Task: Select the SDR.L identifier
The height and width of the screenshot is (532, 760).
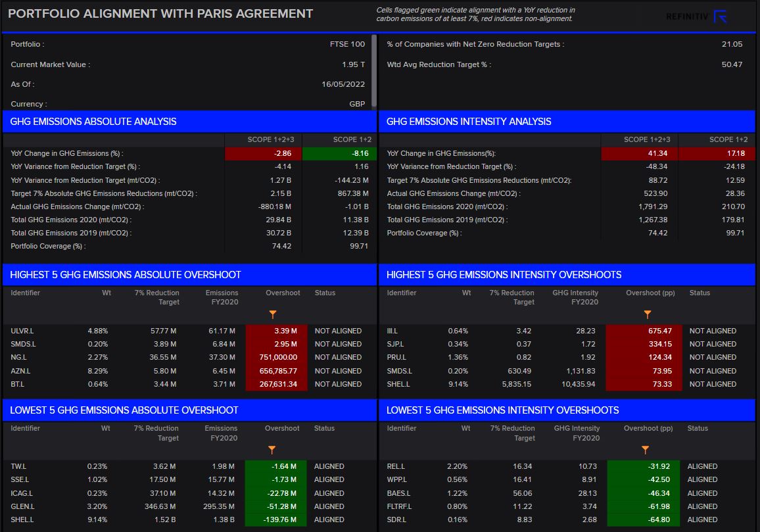Action: pos(396,520)
